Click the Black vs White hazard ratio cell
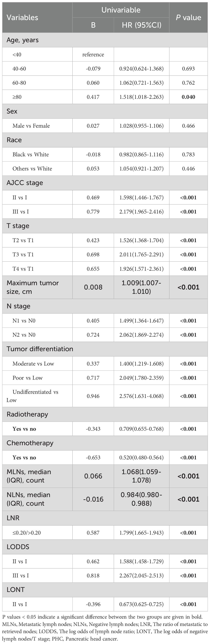Image resolution: width=210 pixels, height=644 pixels. pyautogui.click(x=142, y=154)
